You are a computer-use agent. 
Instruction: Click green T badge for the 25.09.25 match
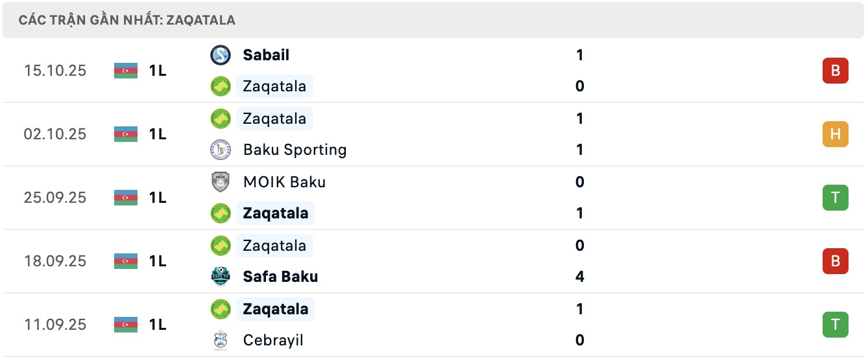click(x=835, y=198)
